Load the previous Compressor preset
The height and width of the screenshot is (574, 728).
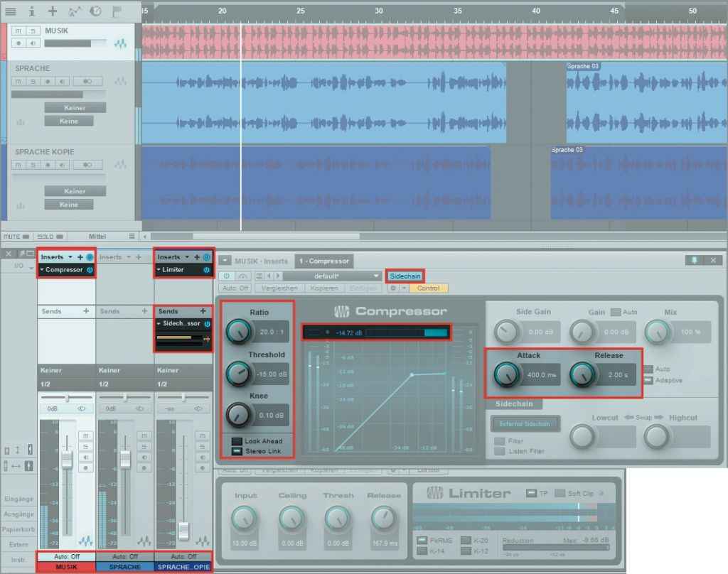(269, 276)
